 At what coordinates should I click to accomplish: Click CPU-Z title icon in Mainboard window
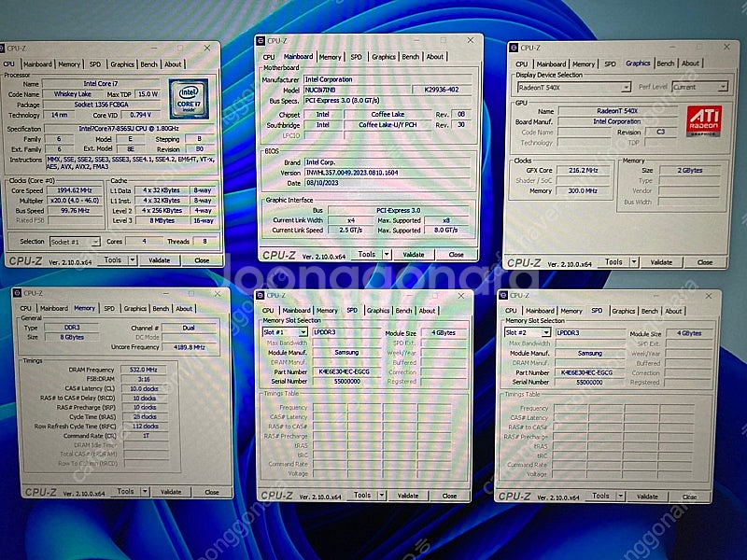tap(261, 41)
